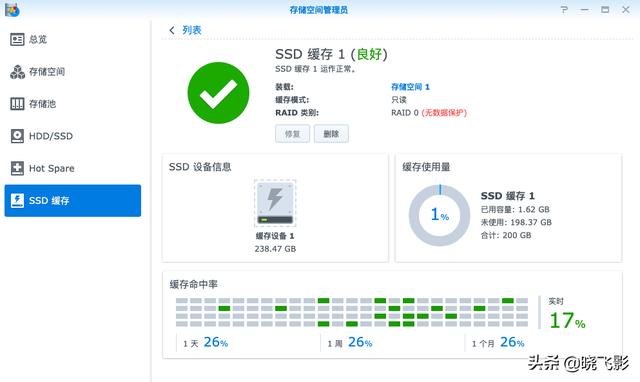
Task: Click the back chevron next to 列表
Action: point(172,30)
